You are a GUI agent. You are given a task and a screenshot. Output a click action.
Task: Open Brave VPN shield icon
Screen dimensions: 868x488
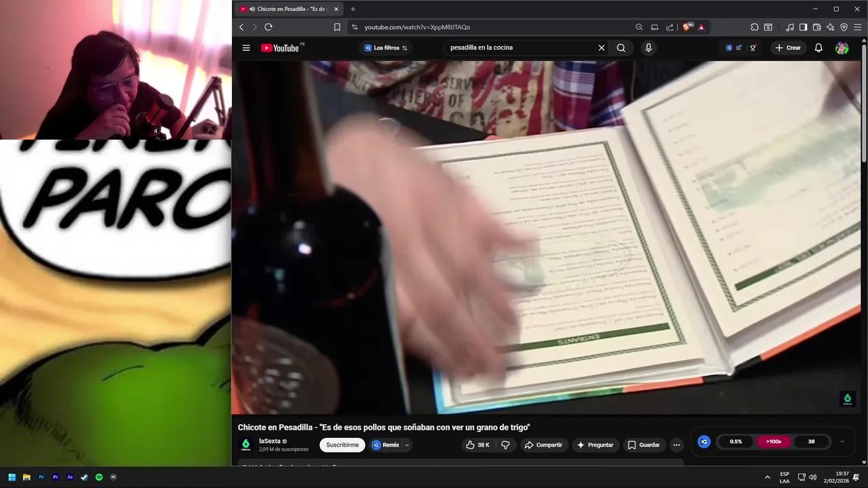pos(844,27)
